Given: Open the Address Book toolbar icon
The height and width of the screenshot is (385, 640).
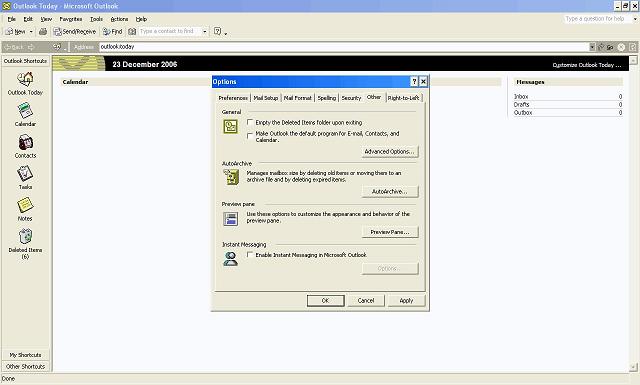Looking at the screenshot, I should [x=132, y=31].
